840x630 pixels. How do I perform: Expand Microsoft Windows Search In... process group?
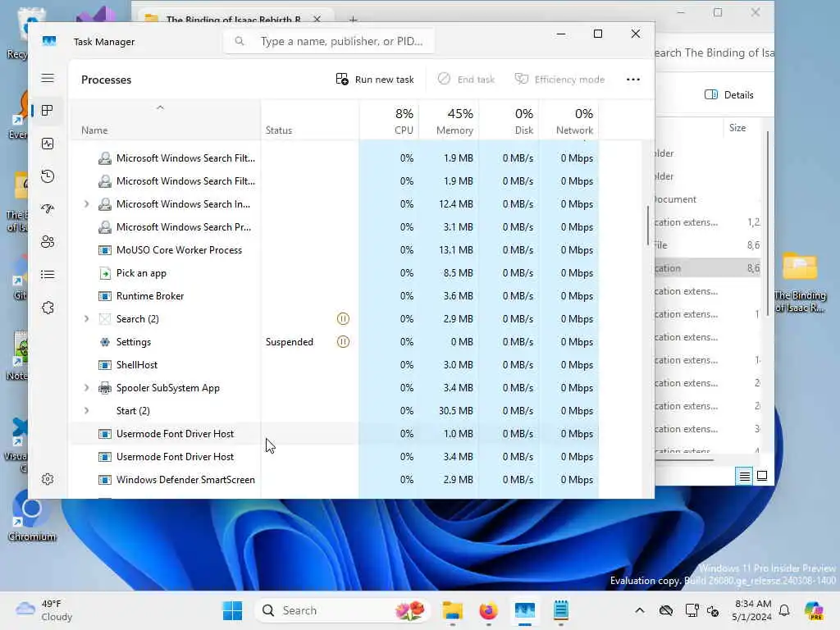click(x=86, y=204)
